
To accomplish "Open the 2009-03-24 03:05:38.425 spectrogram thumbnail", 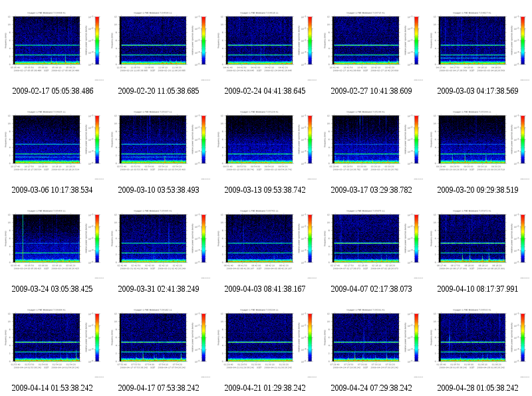I will point(53,244).
